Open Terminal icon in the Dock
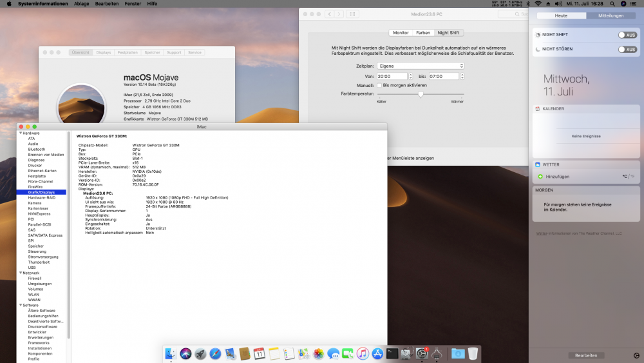This screenshot has width=644, height=363. click(392, 353)
